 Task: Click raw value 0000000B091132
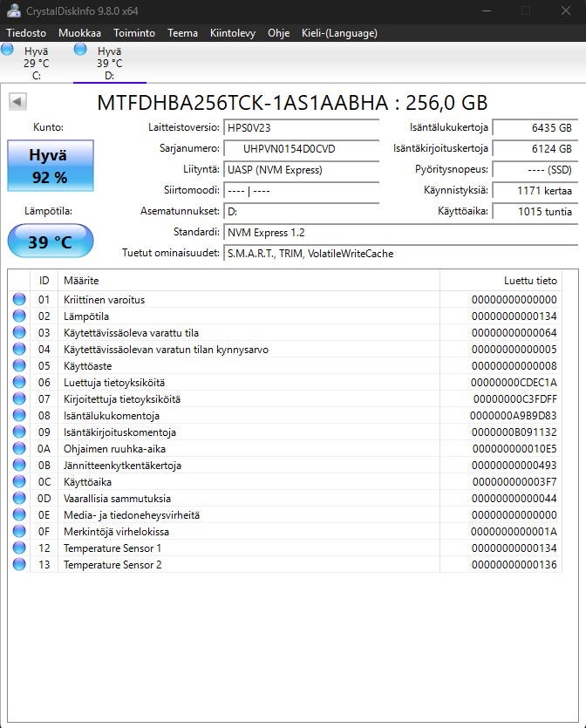(514, 432)
